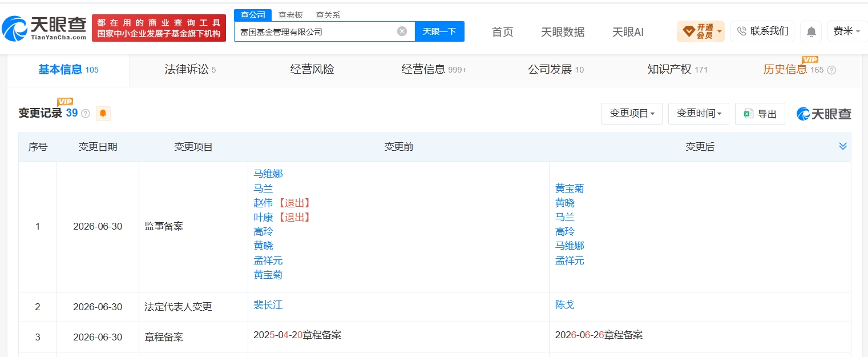This screenshot has width=868, height=357.
Task: Open 黄宝菊 in the 变更后 column
Action: point(570,188)
